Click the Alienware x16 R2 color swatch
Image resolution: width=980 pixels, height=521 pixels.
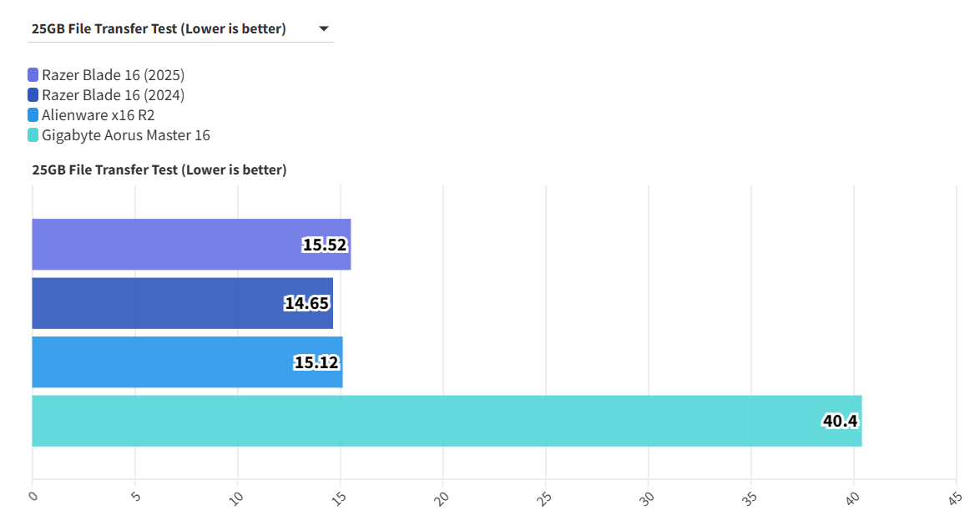[33, 115]
